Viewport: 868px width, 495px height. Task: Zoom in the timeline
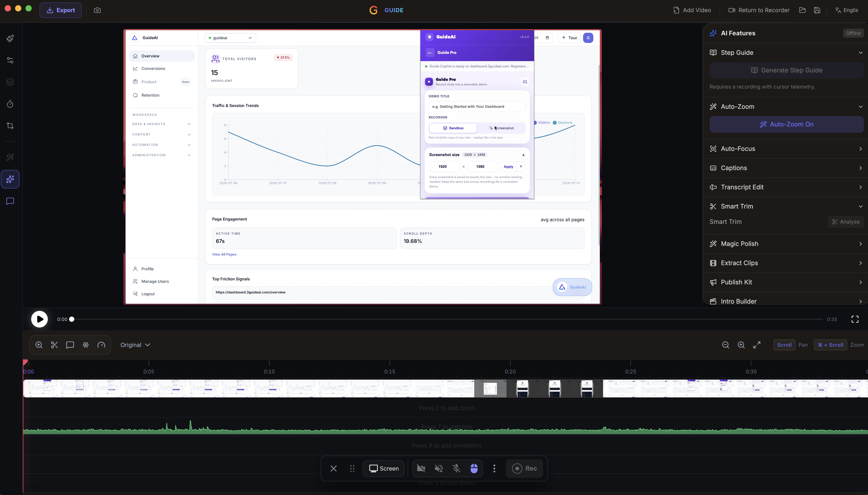coord(741,345)
